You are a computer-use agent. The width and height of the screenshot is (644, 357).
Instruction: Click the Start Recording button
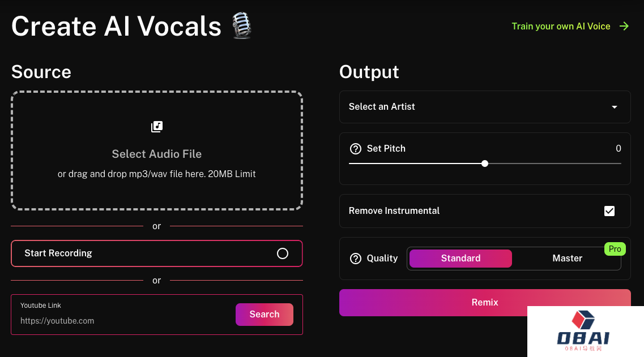tap(157, 253)
